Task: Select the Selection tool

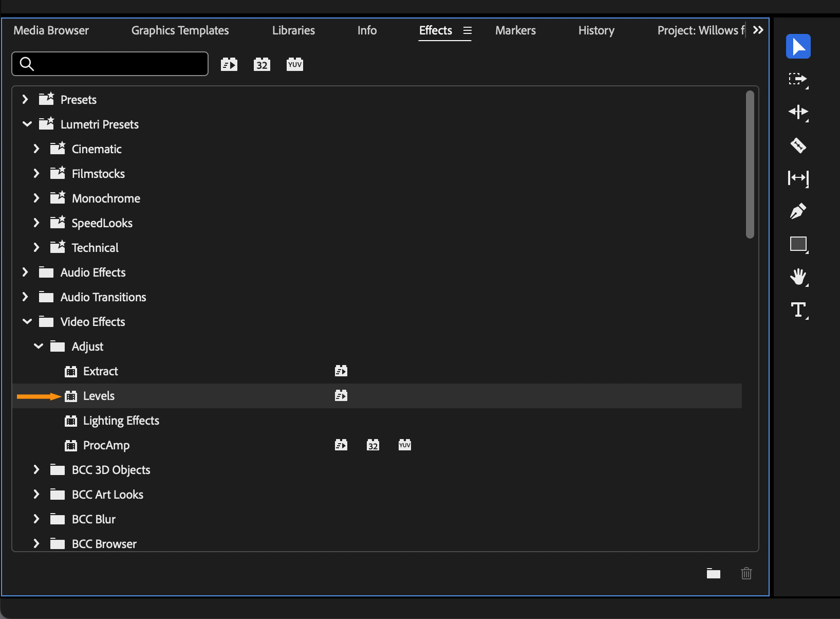Action: (x=798, y=46)
